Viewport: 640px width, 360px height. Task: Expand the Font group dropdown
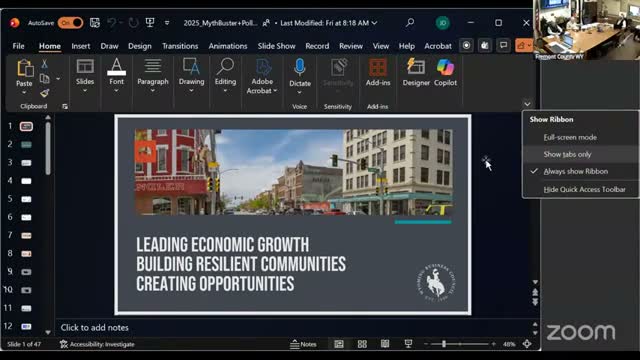click(116, 91)
